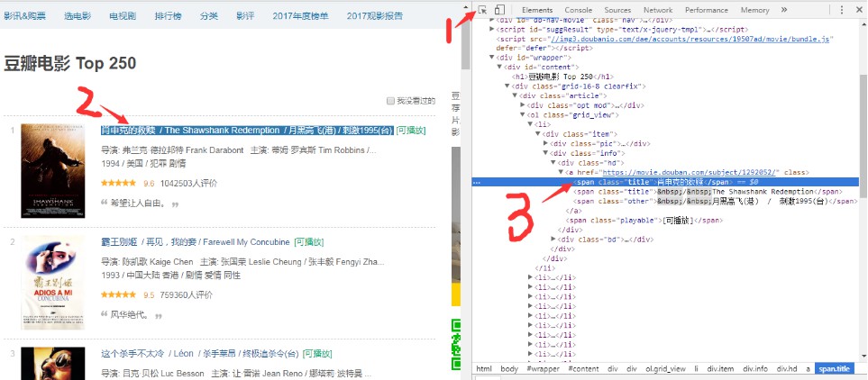
Task: Collapse the div class="grid-16-8 clearfix" node
Action: tap(507, 86)
